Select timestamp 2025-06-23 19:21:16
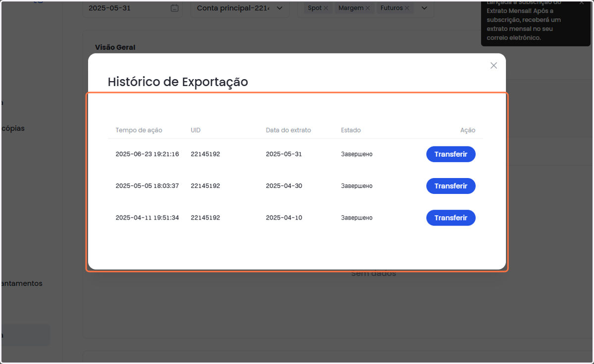 [x=148, y=154]
